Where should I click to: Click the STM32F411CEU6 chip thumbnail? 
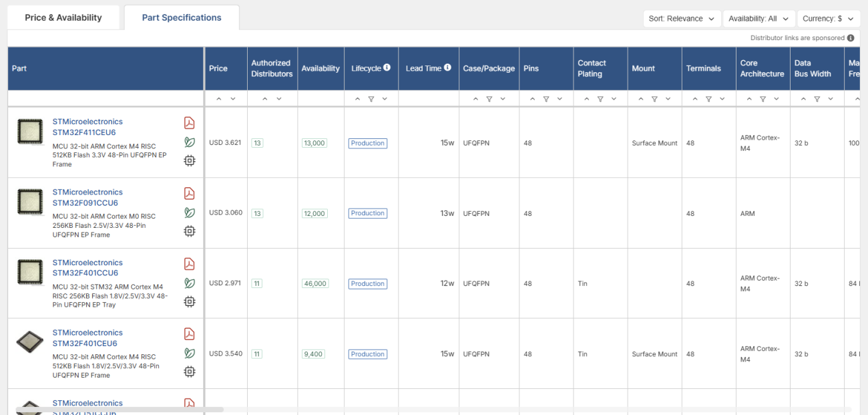click(30, 132)
